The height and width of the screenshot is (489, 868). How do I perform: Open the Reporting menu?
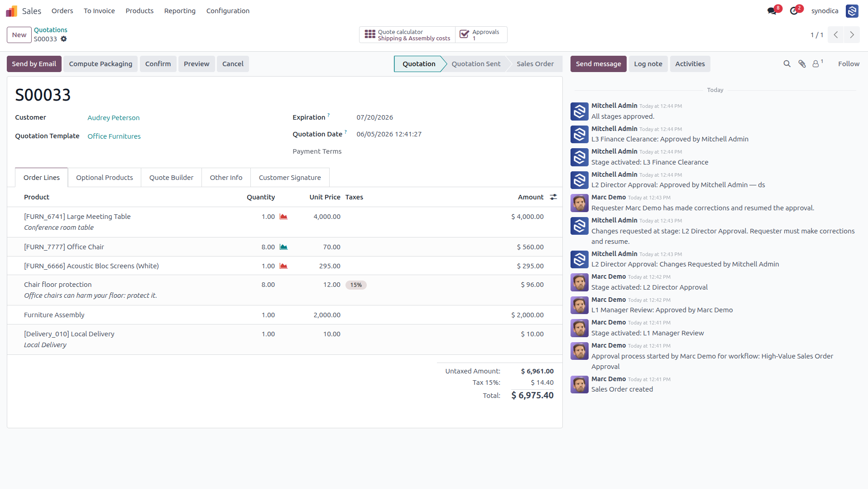[x=180, y=11]
